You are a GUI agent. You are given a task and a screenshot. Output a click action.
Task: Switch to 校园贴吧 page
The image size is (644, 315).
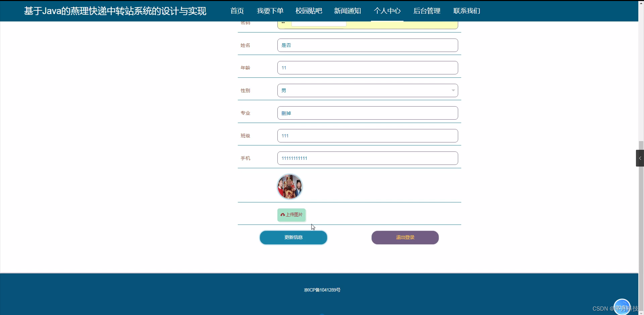[308, 11]
